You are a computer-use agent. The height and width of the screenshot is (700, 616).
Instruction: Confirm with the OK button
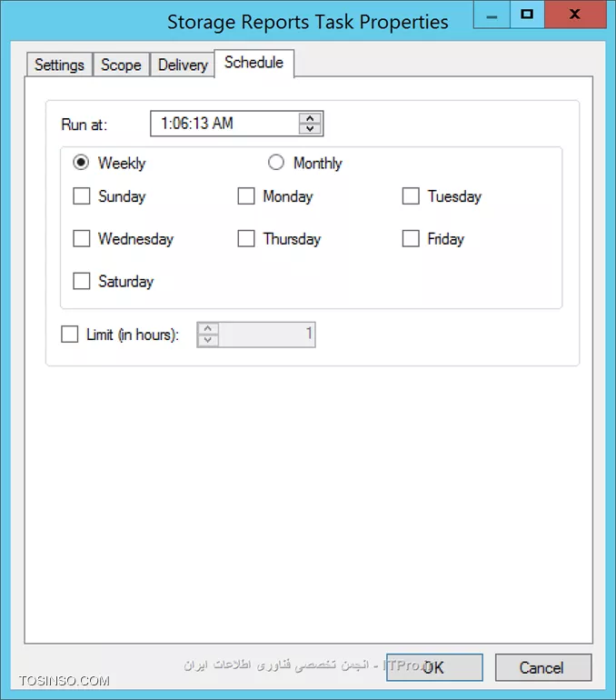tap(434, 667)
